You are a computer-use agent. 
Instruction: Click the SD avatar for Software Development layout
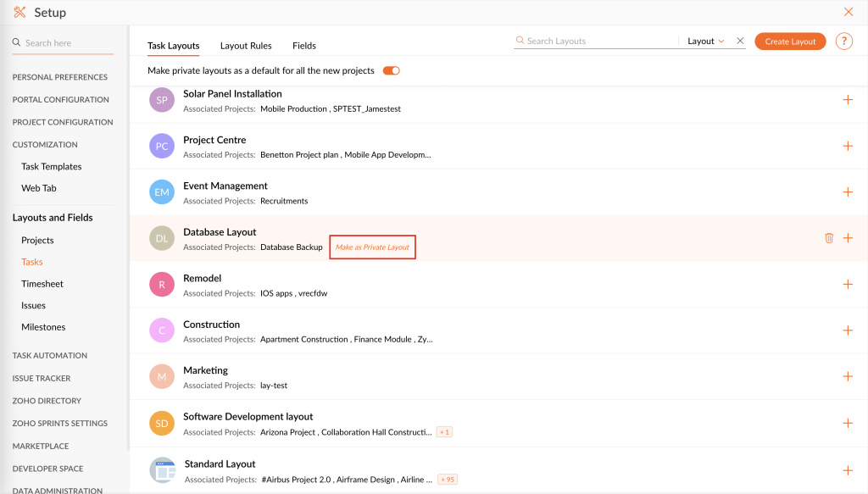161,423
